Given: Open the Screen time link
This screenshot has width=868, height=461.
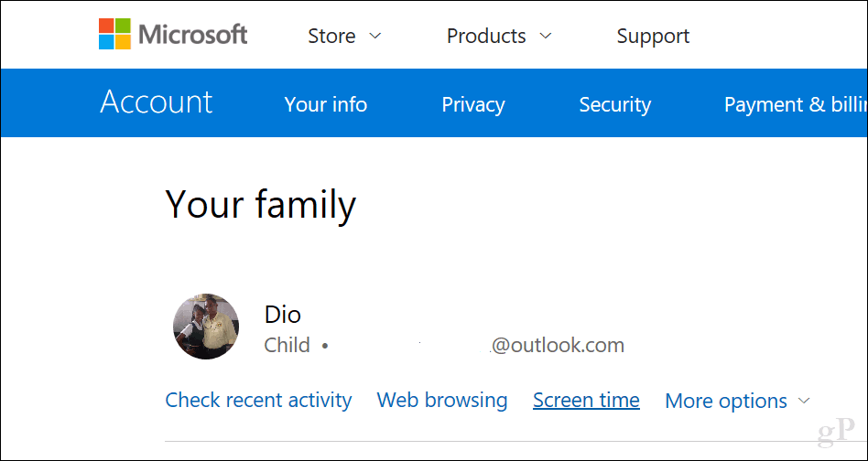Looking at the screenshot, I should pyautogui.click(x=586, y=400).
